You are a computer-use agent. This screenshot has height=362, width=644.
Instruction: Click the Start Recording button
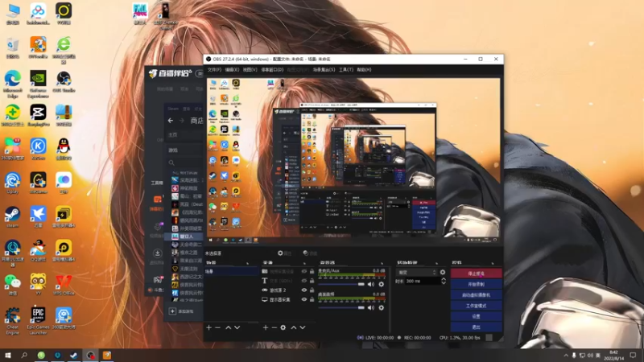(476, 284)
